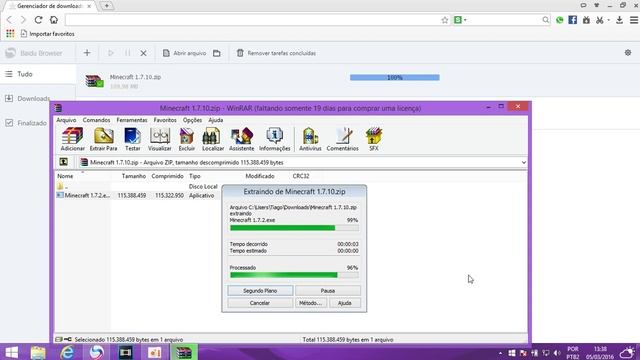The width and height of the screenshot is (640, 360).
Task: Open the Comandos menu
Action: 96,120
